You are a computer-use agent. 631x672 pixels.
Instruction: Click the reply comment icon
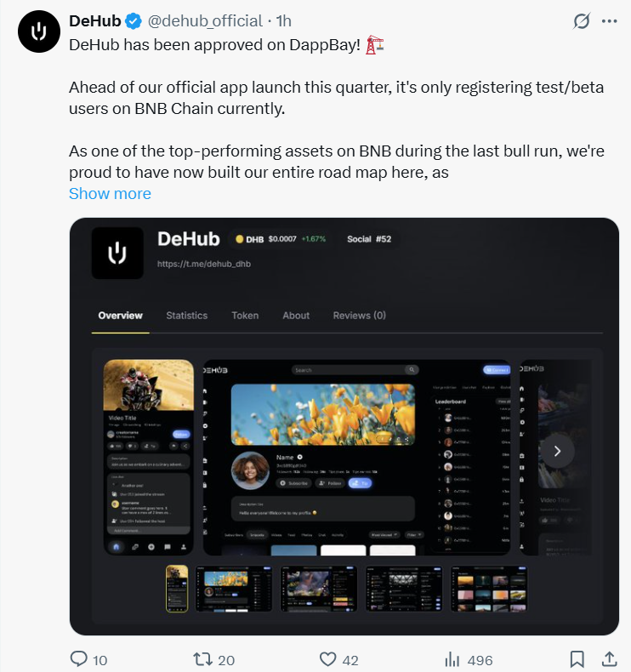click(79, 658)
